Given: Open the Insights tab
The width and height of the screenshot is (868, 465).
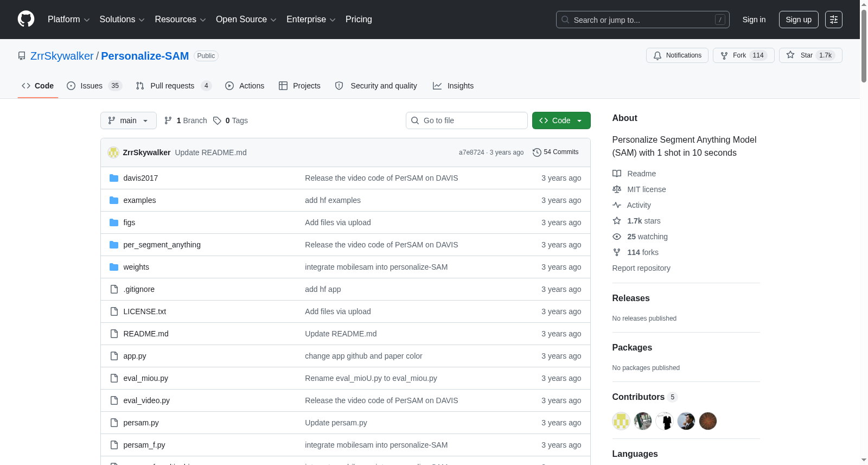Looking at the screenshot, I should (x=454, y=86).
